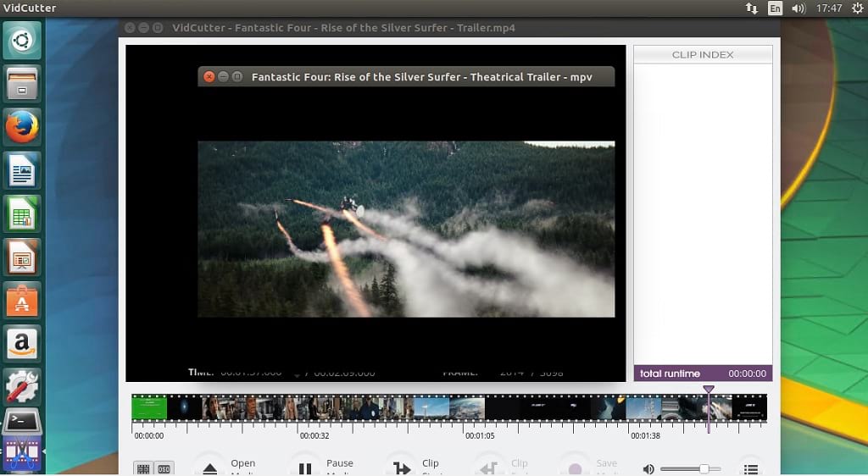Launch LibreOffice Writer from the dock
The image size is (868, 476).
tap(22, 170)
